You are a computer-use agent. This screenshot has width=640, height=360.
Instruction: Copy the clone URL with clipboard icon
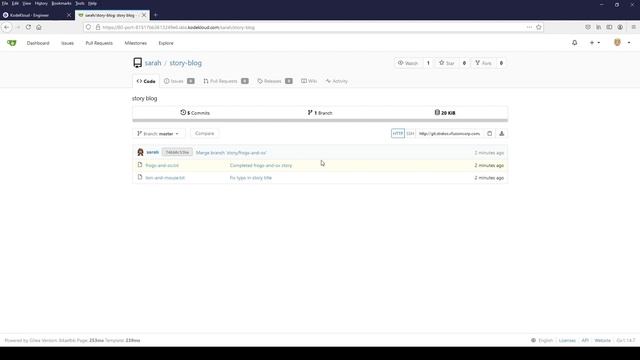[x=489, y=133]
